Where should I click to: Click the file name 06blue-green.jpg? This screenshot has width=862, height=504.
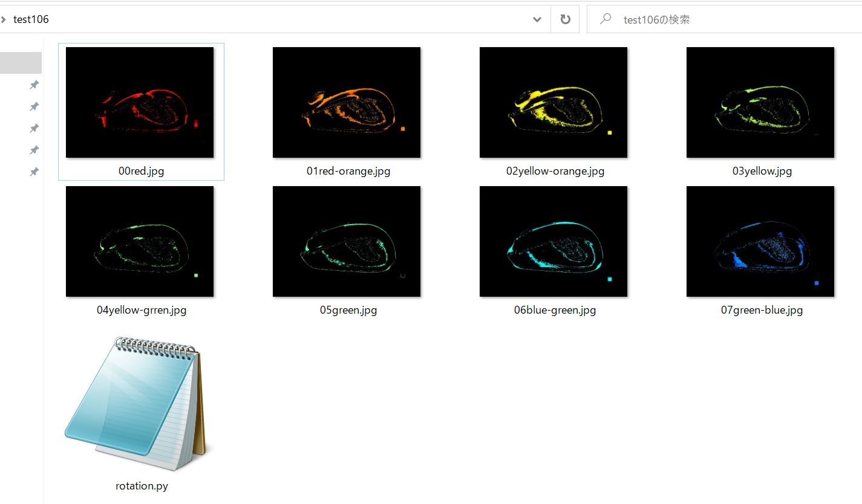555,310
